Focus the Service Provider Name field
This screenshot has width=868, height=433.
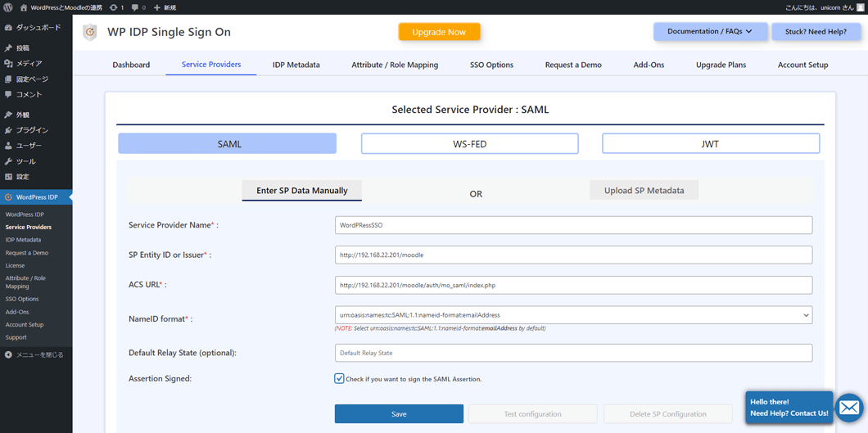[573, 225]
